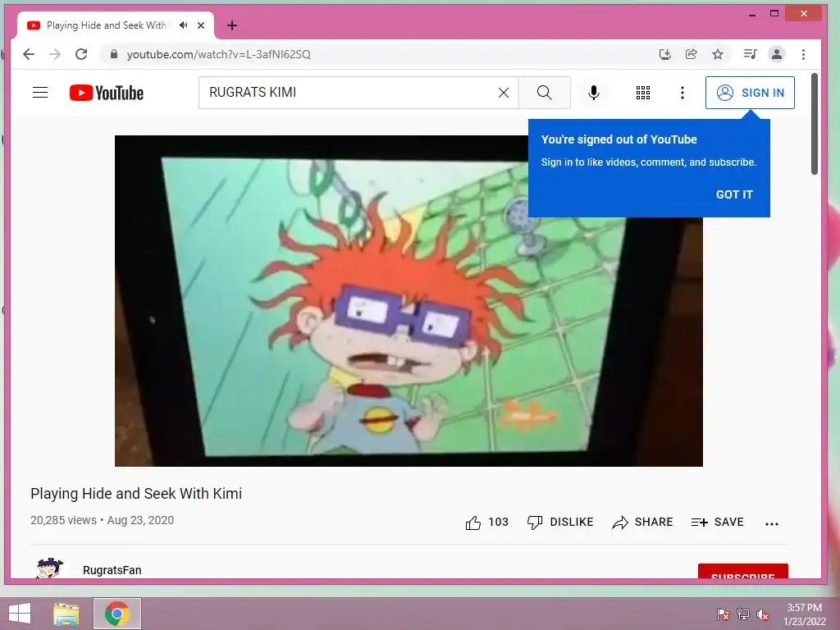Image resolution: width=840 pixels, height=630 pixels.
Task: Open the volume tray icon
Action: click(x=763, y=614)
